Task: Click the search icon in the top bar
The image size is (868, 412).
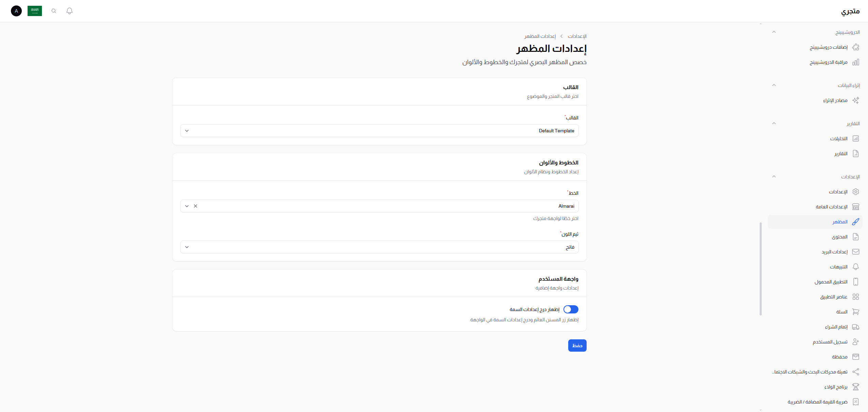Action: click(53, 11)
